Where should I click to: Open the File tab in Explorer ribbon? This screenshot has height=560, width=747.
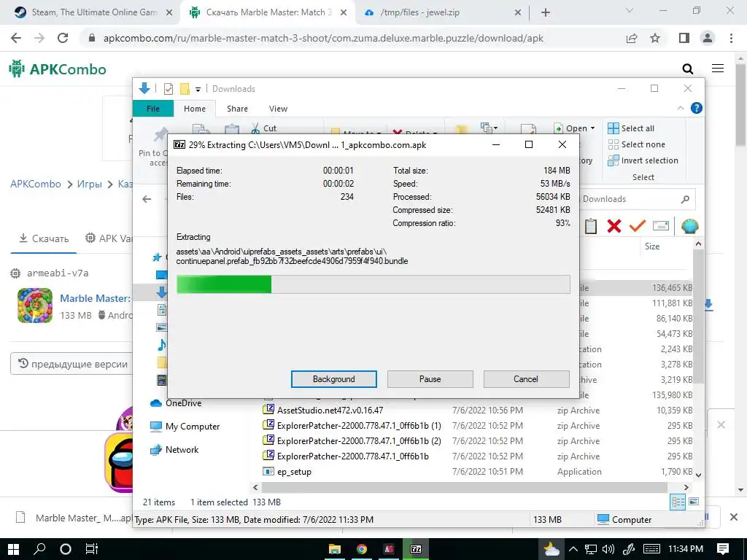pos(153,109)
